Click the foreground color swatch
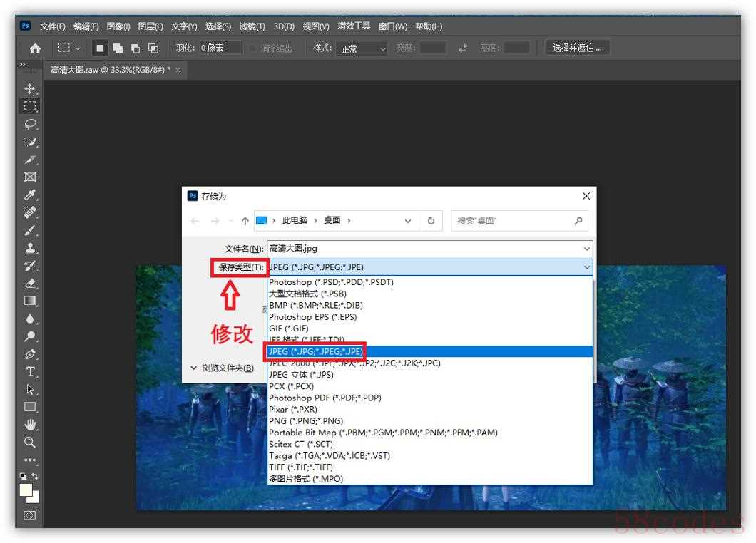The width and height of the screenshot is (756, 543). point(26,490)
